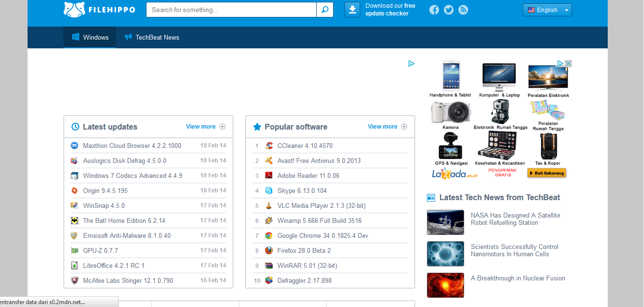
Task: Click the search magnifier button
Action: (x=325, y=10)
